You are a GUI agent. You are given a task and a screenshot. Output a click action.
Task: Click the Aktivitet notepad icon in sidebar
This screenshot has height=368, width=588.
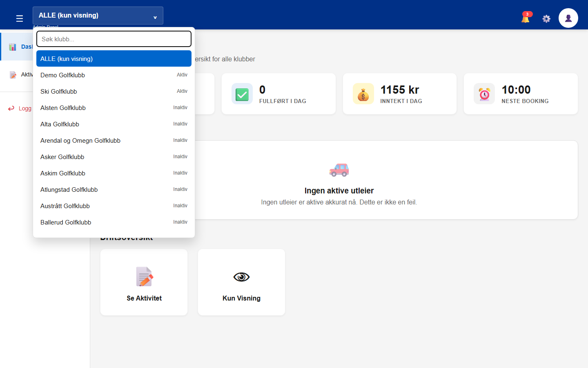pyautogui.click(x=13, y=74)
